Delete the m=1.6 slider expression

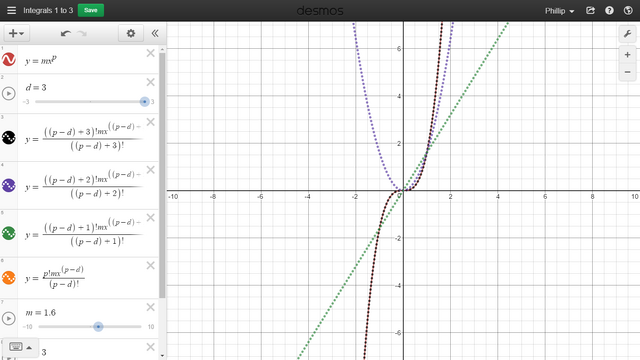coord(151,307)
